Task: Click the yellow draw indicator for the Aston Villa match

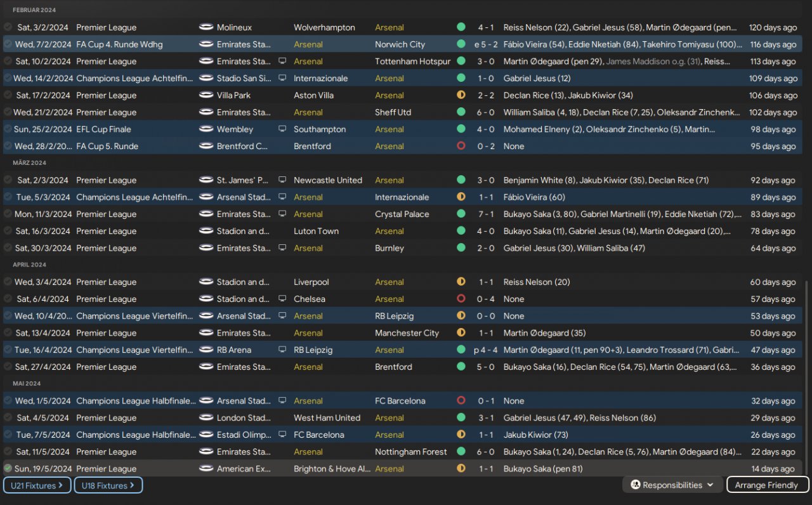Action: 461,96
